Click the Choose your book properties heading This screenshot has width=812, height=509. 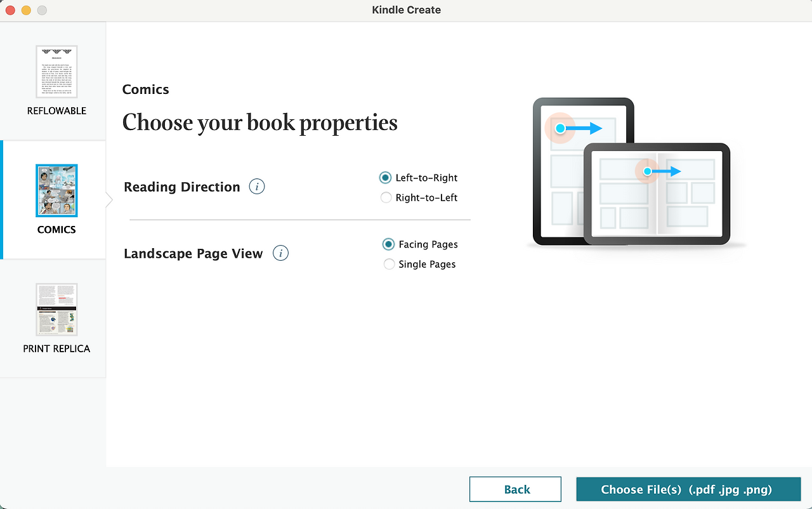[x=260, y=122]
